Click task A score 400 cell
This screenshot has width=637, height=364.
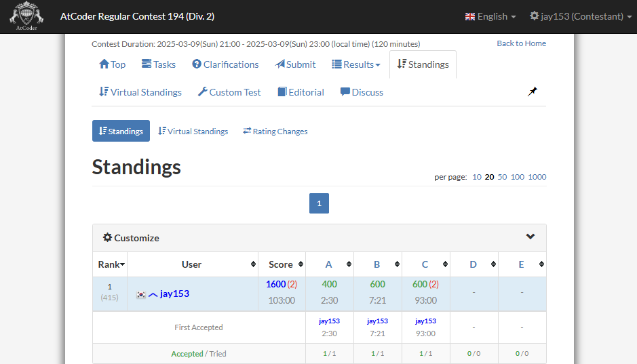pyautogui.click(x=330, y=284)
